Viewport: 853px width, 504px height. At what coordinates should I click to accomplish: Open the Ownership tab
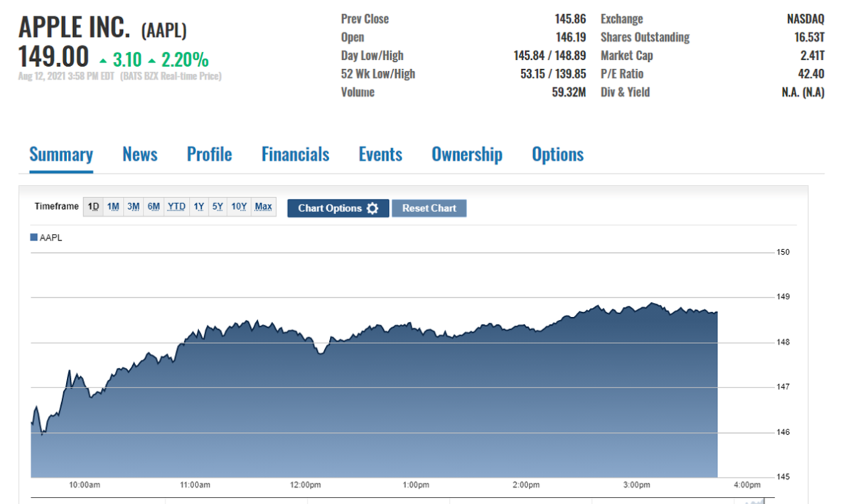point(467,154)
